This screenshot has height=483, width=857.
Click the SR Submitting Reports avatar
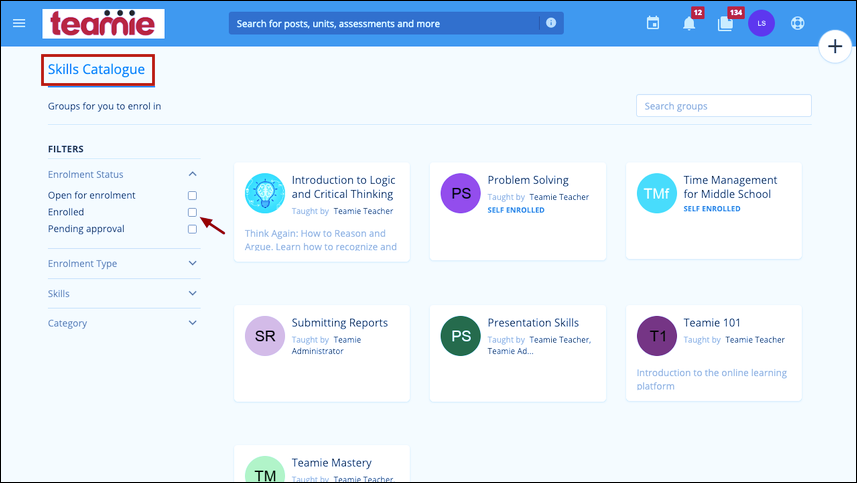coord(265,335)
